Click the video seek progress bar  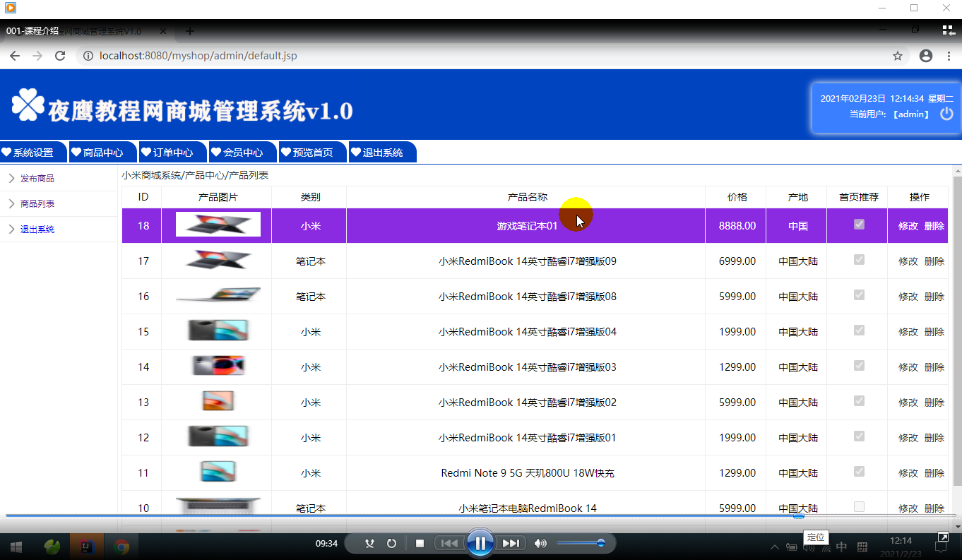pos(480,516)
